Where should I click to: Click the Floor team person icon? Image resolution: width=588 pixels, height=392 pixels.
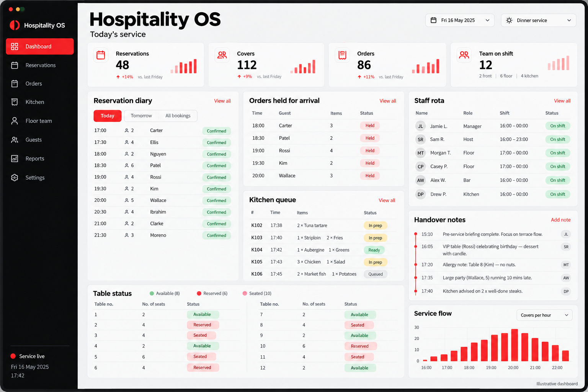tap(15, 121)
